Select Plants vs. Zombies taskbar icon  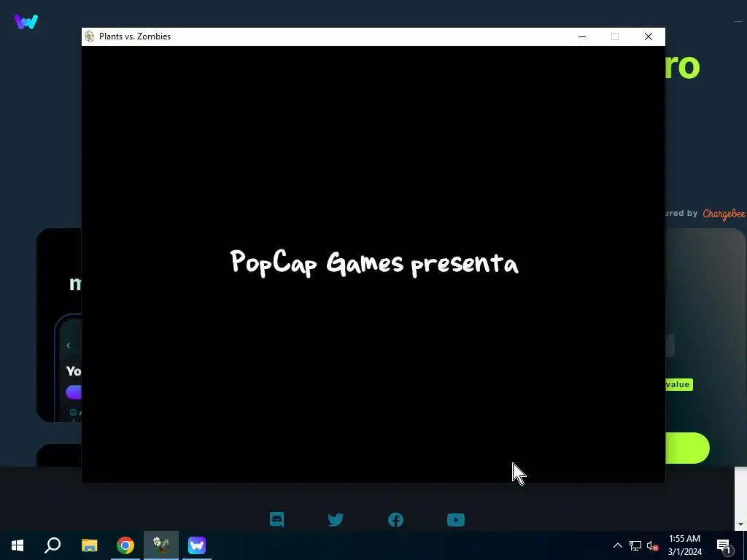tap(161, 545)
